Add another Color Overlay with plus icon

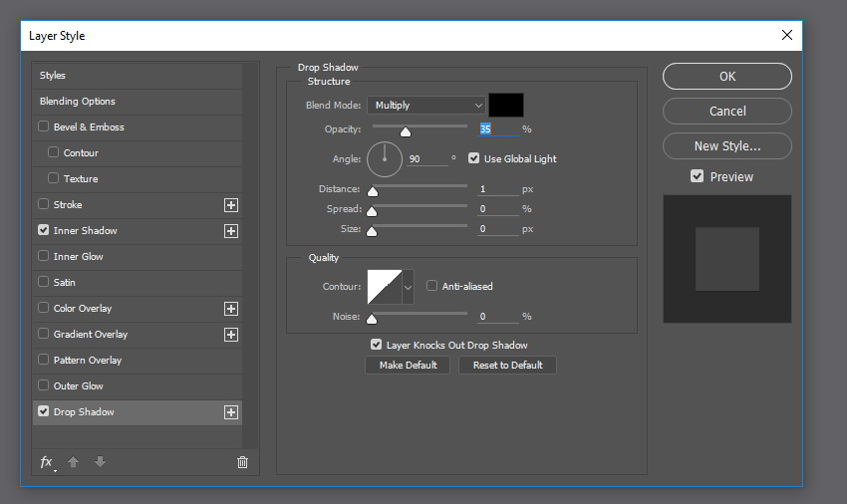[231, 309]
